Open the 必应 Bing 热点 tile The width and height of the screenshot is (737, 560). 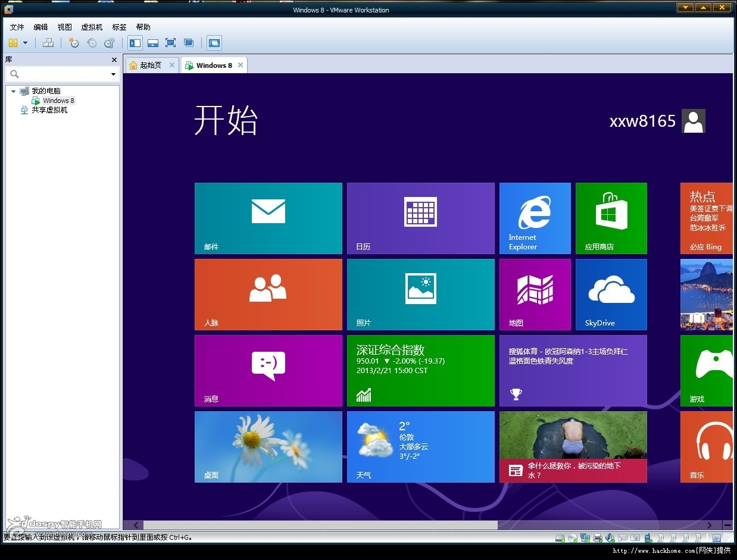tap(707, 218)
